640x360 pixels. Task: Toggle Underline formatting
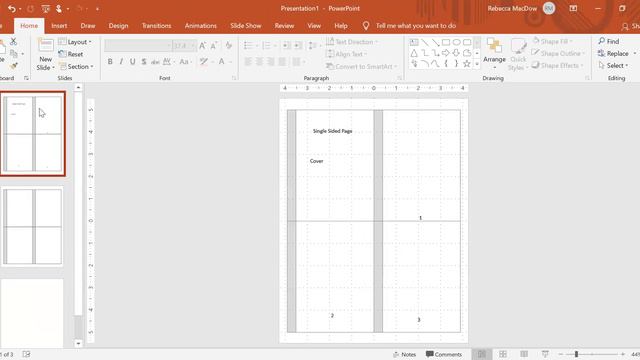132,62
